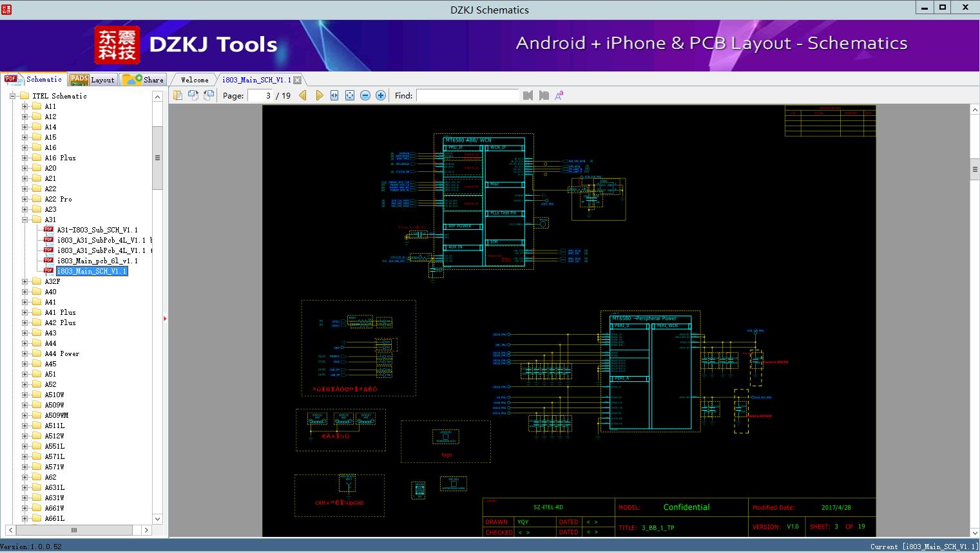Go to the previous page arrow
This screenshot has width=980, height=553.
[303, 95]
